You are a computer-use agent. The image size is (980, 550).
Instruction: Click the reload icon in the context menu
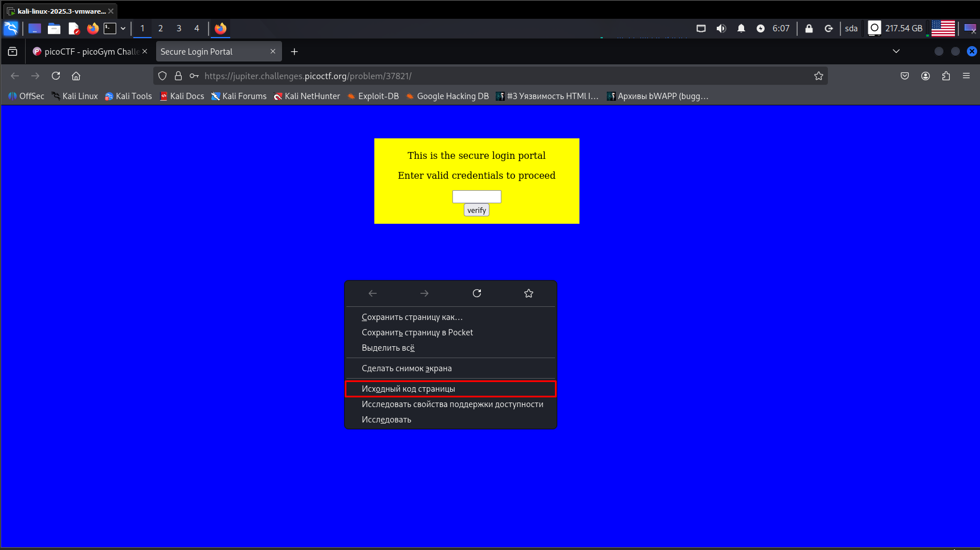click(477, 293)
